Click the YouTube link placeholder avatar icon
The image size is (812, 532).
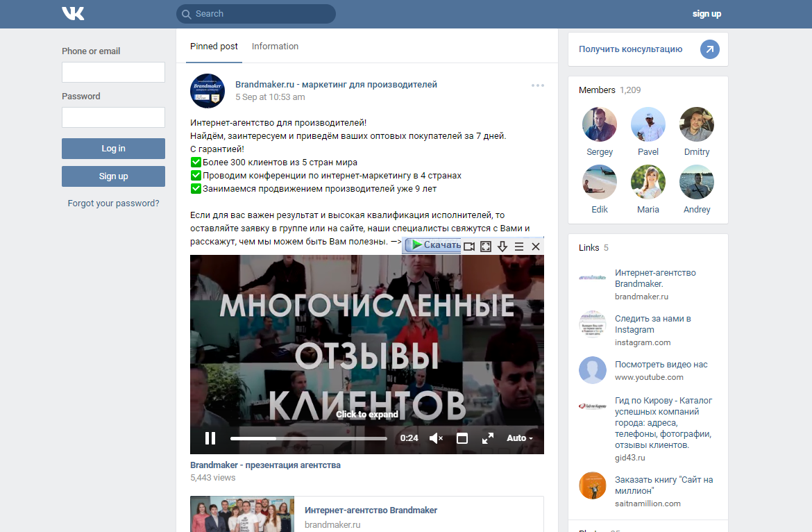pyautogui.click(x=593, y=370)
